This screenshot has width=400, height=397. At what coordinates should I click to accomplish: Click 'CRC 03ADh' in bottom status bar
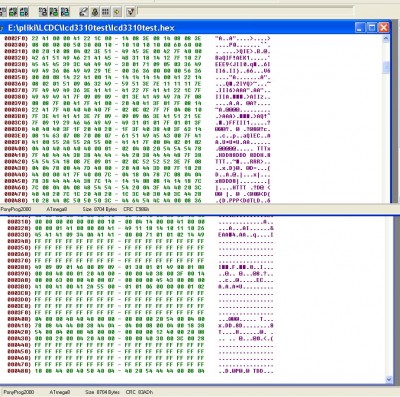139,392
